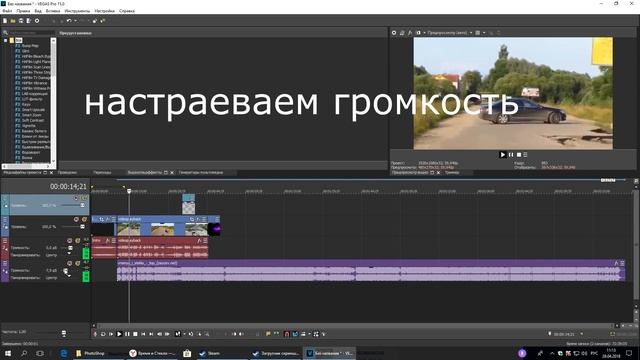Solo the purple audio track

click(78, 264)
